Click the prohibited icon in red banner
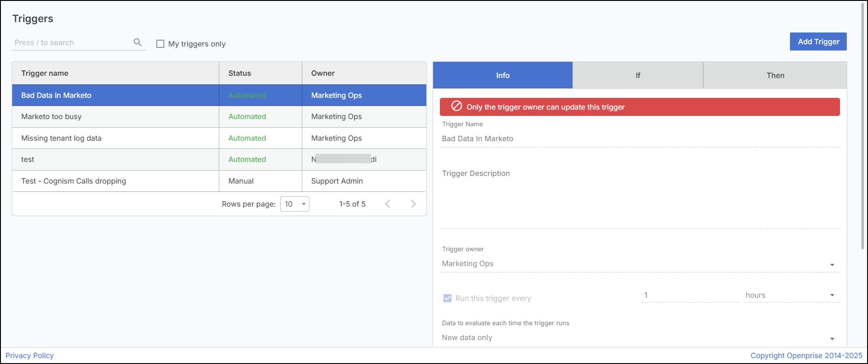The width and height of the screenshot is (868, 364). coord(457,106)
